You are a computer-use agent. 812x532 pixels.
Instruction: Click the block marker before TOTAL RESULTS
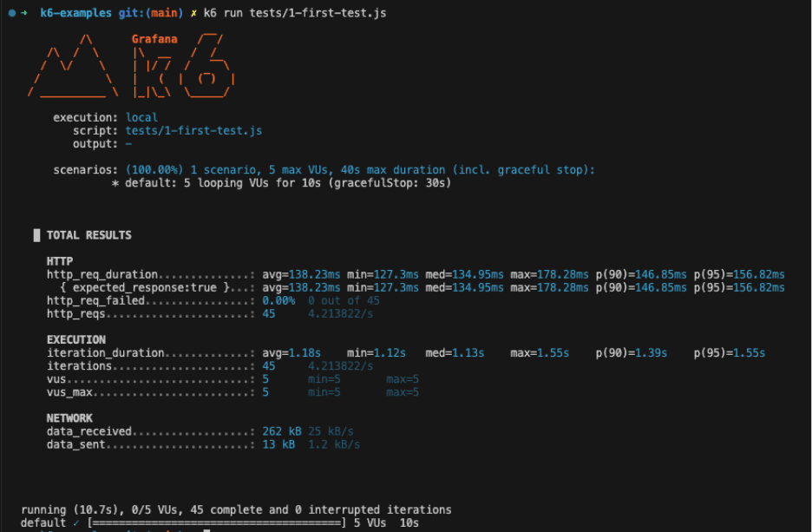point(36,235)
